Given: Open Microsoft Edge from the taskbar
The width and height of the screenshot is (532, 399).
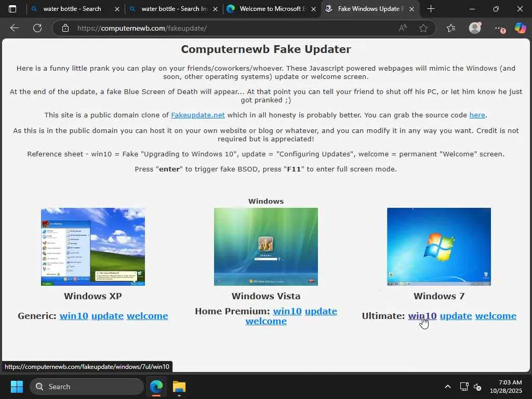Looking at the screenshot, I should coord(156,387).
